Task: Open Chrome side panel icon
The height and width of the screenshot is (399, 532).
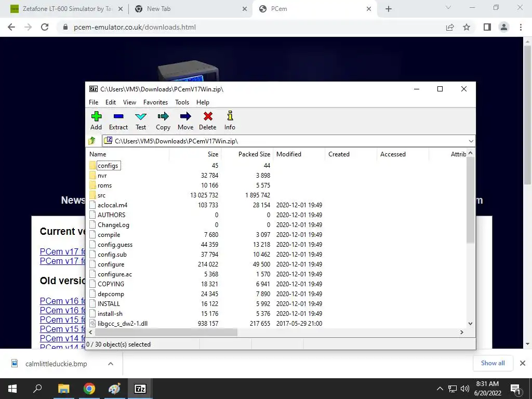Action: [487, 27]
